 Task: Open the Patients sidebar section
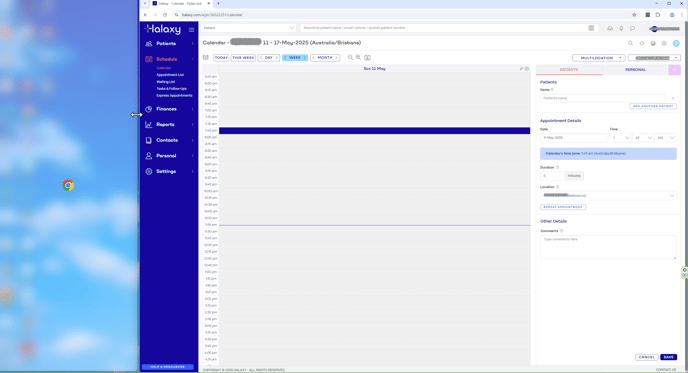(x=166, y=43)
